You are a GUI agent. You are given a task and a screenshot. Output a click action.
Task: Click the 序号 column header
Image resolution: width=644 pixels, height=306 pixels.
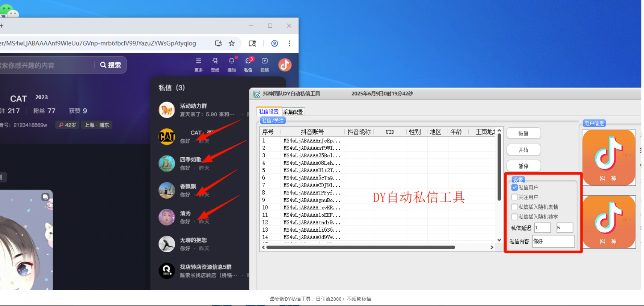pos(270,132)
